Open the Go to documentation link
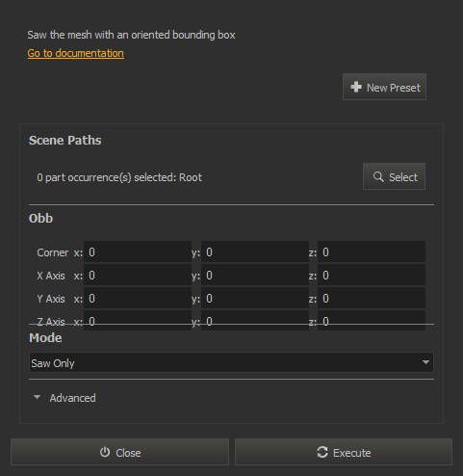The image size is (463, 476). click(76, 53)
